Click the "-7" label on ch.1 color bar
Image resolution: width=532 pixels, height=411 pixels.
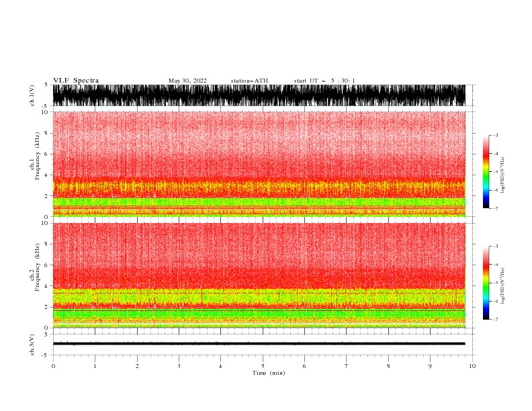tap(495, 208)
